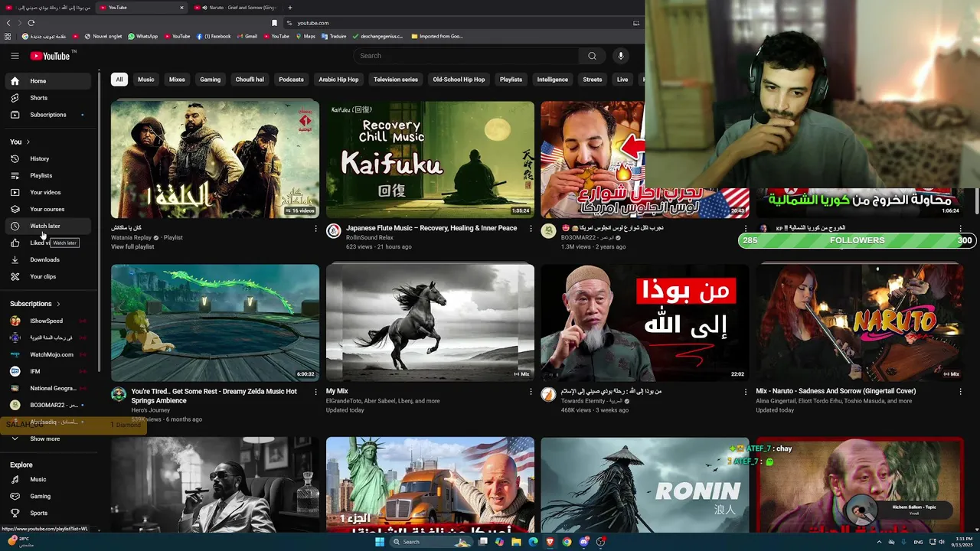
Task: Click browser back arrow
Action: click(x=8, y=23)
